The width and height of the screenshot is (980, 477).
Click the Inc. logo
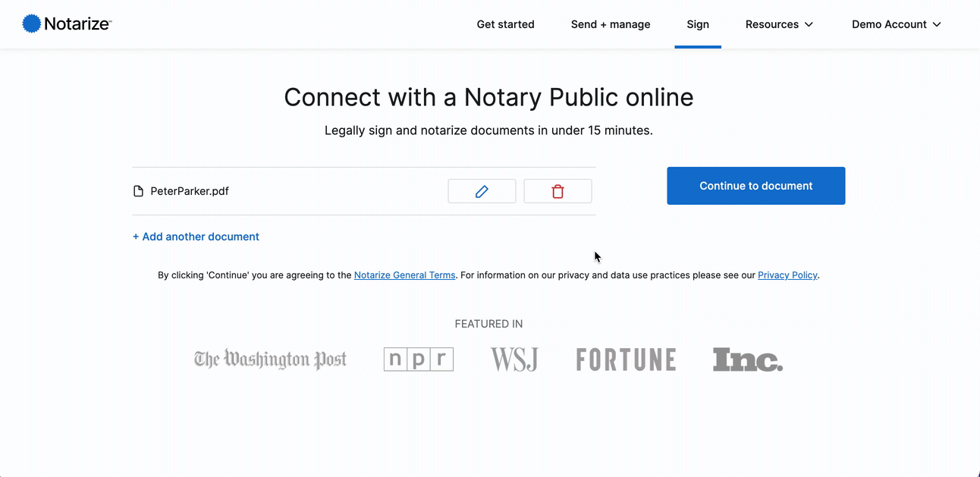747,359
